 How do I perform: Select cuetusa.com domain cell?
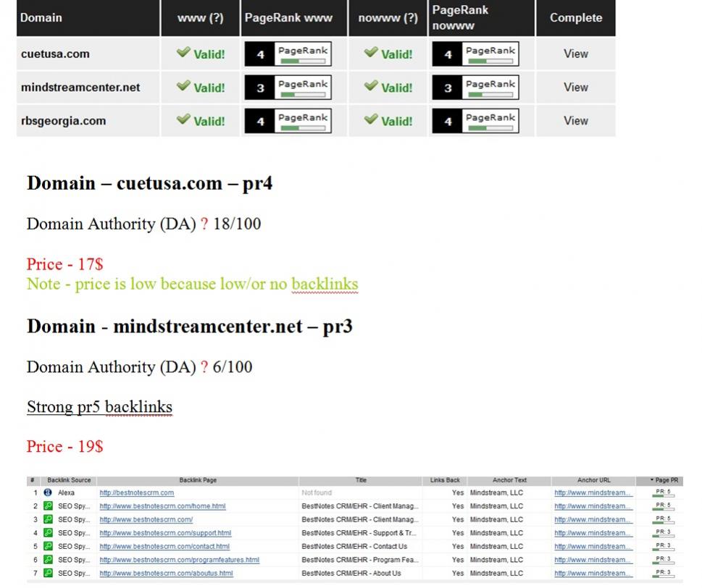click(88, 54)
